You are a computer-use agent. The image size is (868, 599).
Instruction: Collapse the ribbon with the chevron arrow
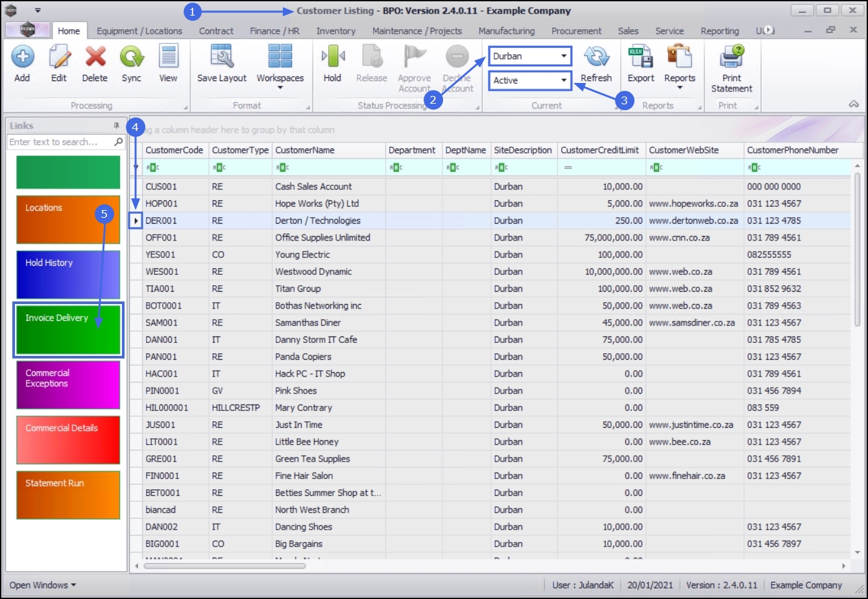pos(854,104)
